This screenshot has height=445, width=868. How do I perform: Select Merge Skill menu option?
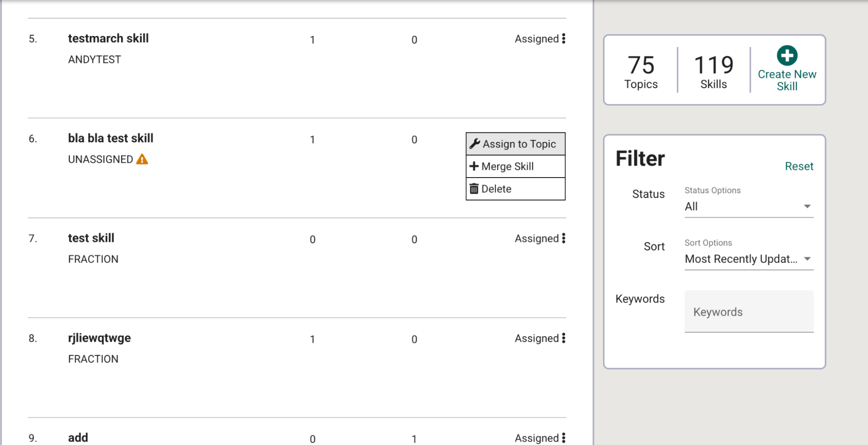coord(515,166)
